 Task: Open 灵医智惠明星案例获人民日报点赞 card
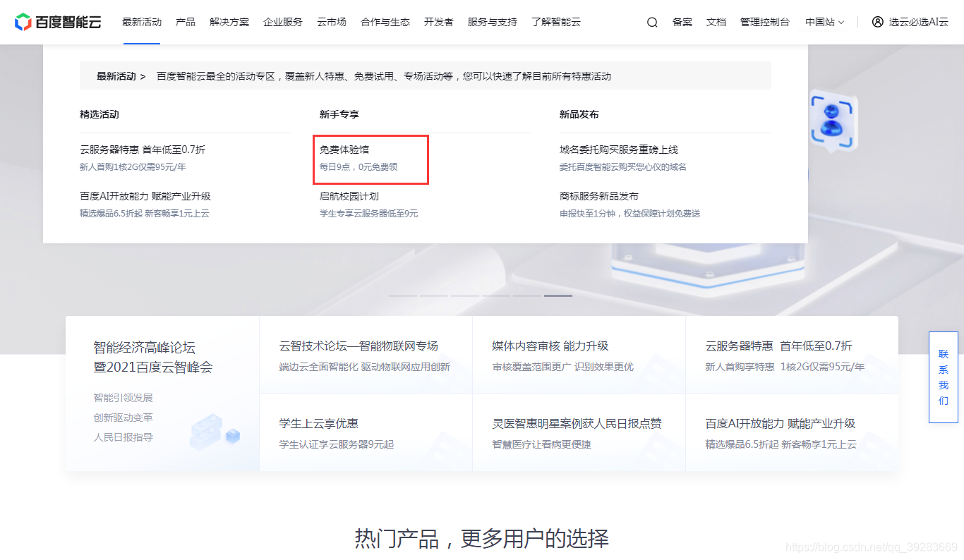(579, 432)
